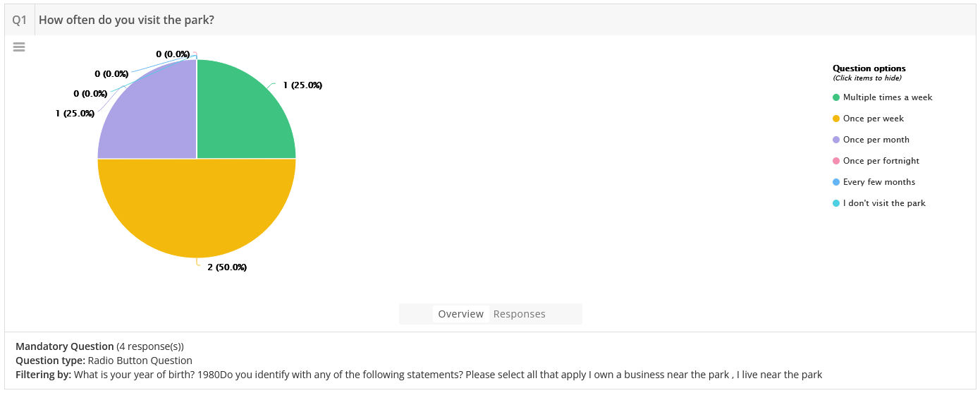
Task: Click the cyan I don't visit the park dot
Action: tap(836, 203)
